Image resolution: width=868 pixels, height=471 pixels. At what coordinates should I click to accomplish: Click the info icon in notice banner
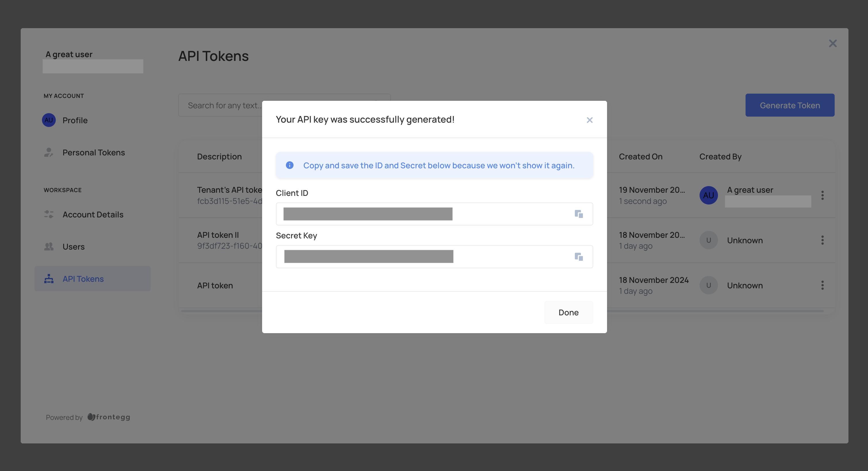[x=289, y=165]
